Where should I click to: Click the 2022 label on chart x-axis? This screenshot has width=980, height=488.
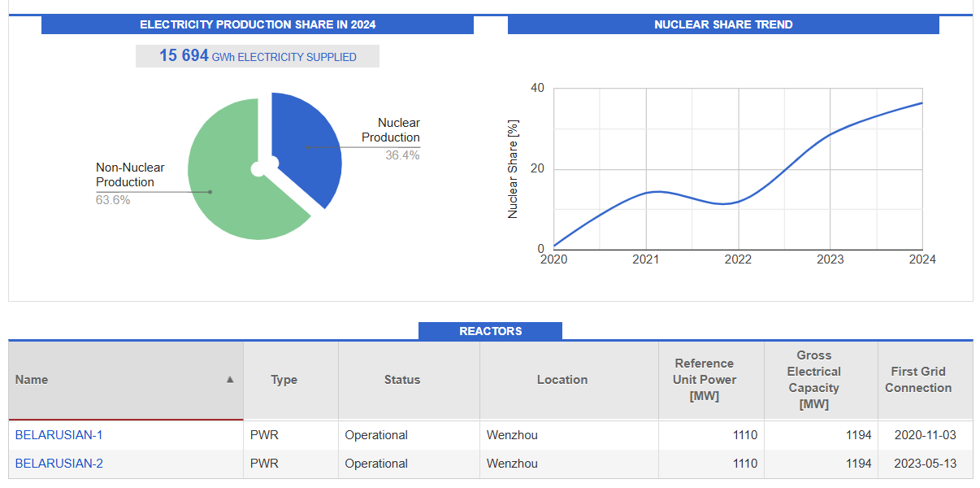pos(738,259)
